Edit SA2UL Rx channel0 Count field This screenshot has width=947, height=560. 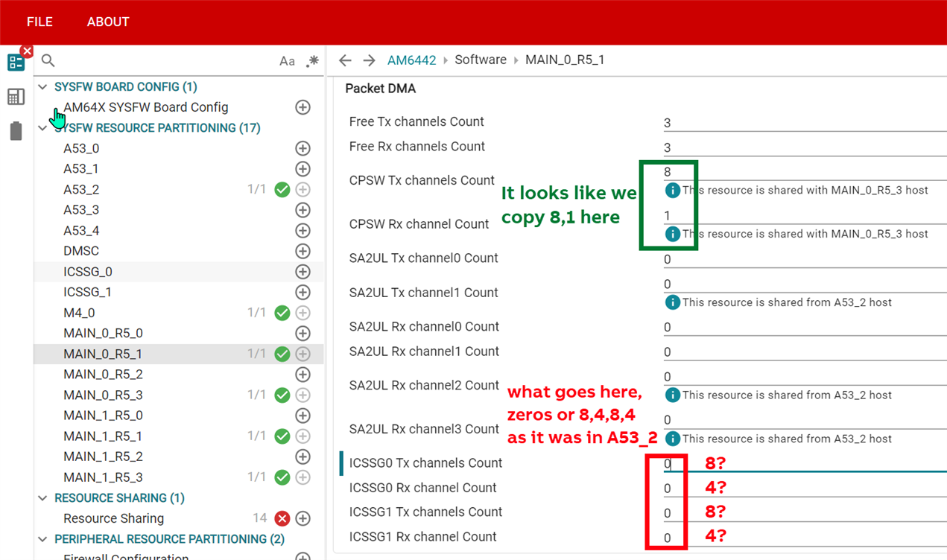coord(805,327)
